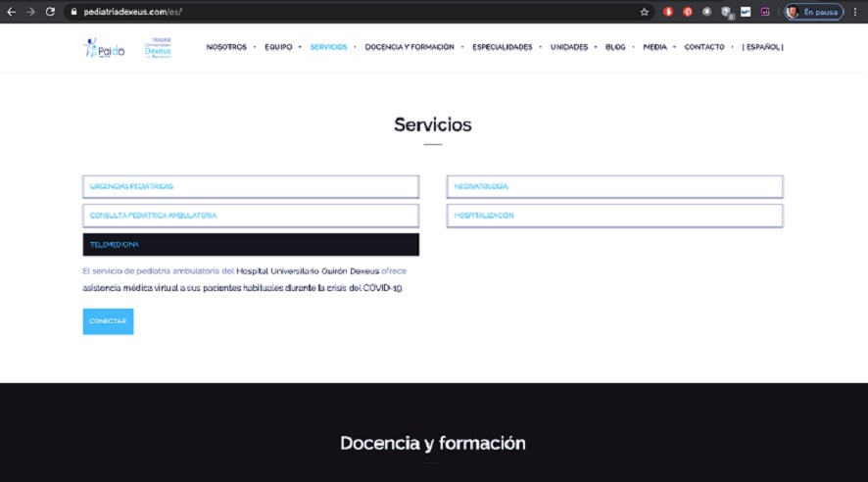Open Docencia y Formación menu item
The image size is (868, 482).
coord(410,47)
